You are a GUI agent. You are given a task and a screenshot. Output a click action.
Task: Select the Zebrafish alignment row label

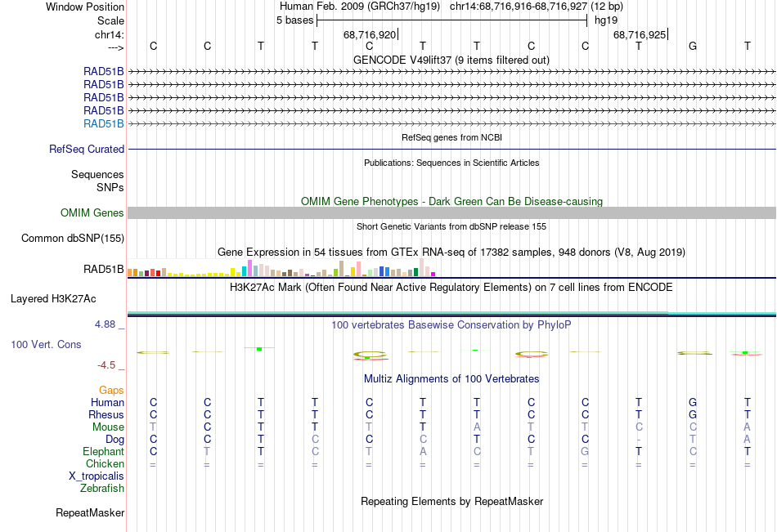coord(102,488)
